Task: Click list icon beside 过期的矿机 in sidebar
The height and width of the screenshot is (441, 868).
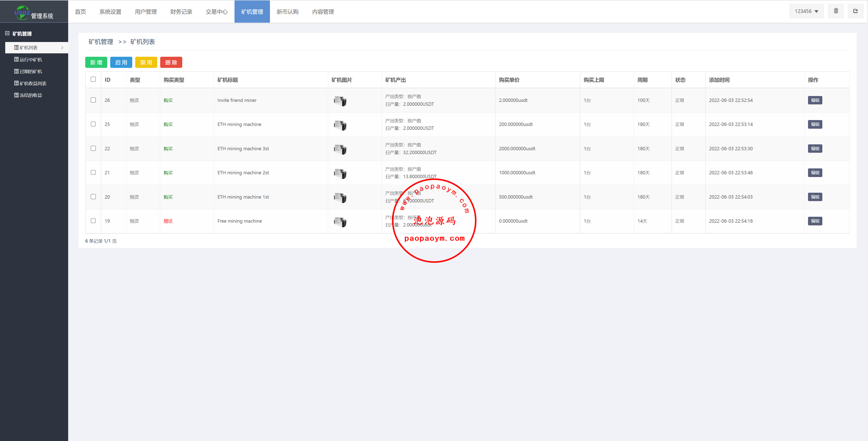Action: click(x=16, y=71)
